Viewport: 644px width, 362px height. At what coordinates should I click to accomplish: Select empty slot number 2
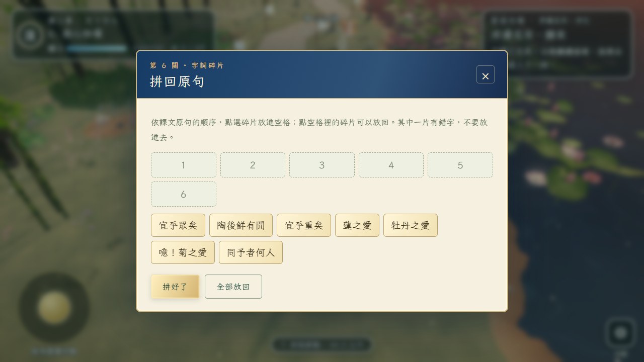(x=253, y=165)
